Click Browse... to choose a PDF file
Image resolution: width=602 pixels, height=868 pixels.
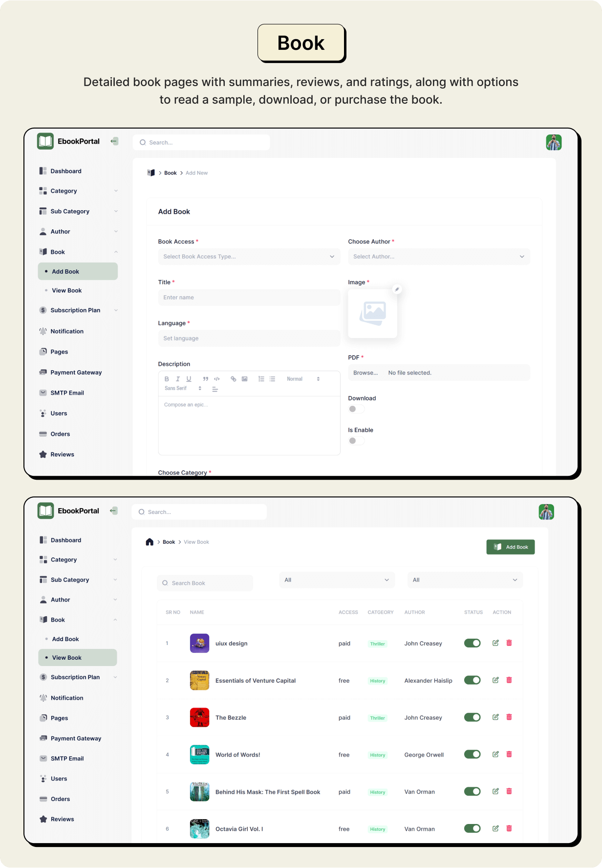365,373
